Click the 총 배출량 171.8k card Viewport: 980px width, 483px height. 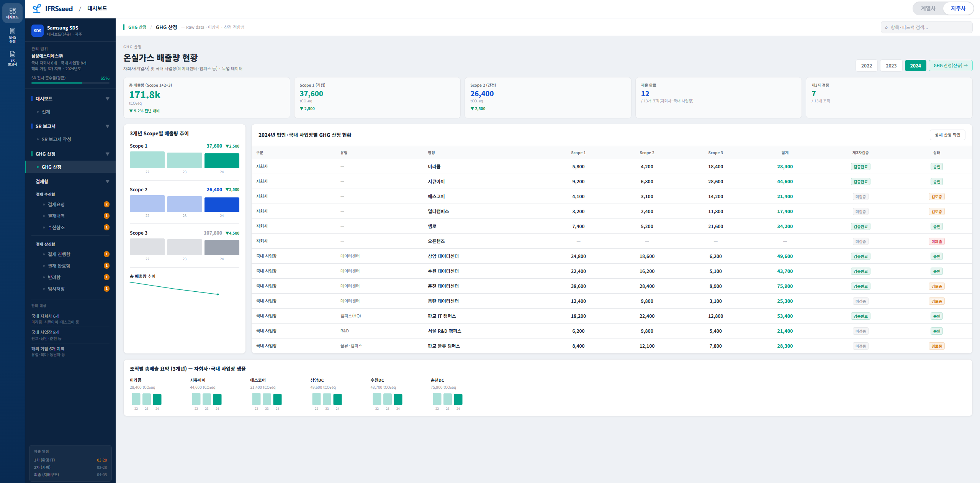[x=206, y=98]
